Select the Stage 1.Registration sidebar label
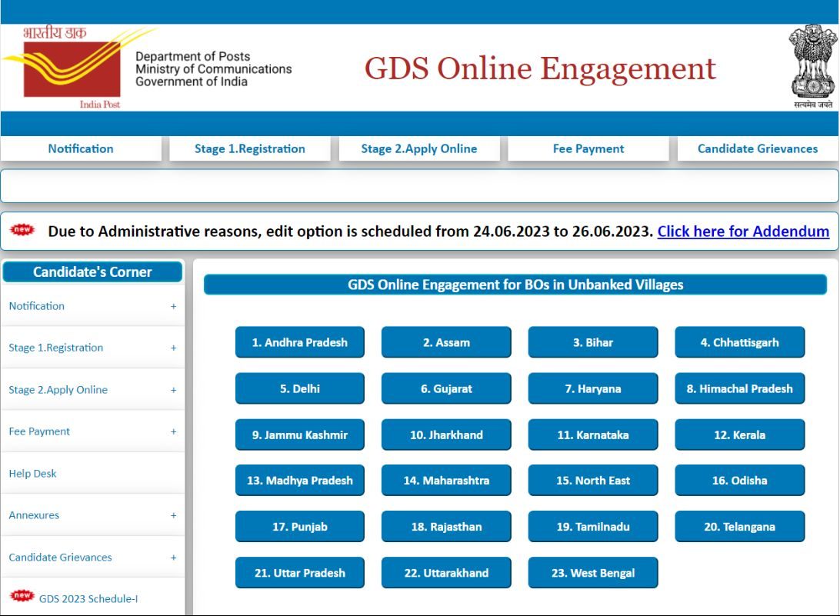The image size is (840, 616). 55,348
